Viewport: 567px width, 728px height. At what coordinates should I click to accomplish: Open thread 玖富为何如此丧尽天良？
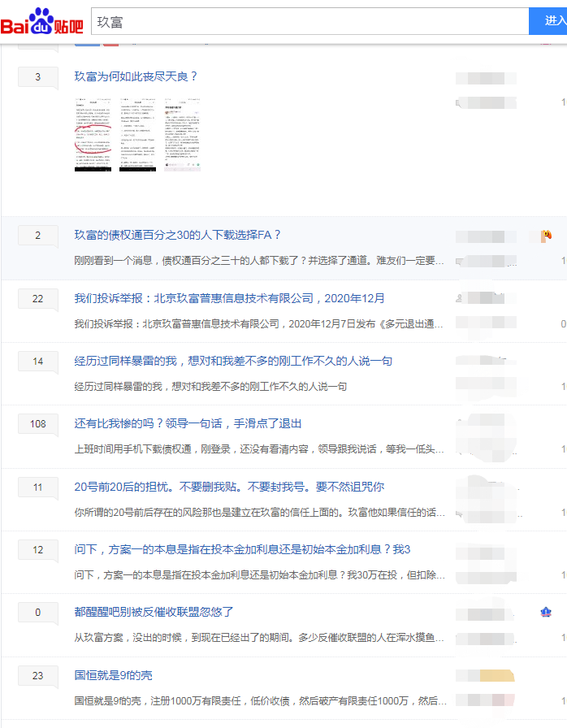[136, 76]
